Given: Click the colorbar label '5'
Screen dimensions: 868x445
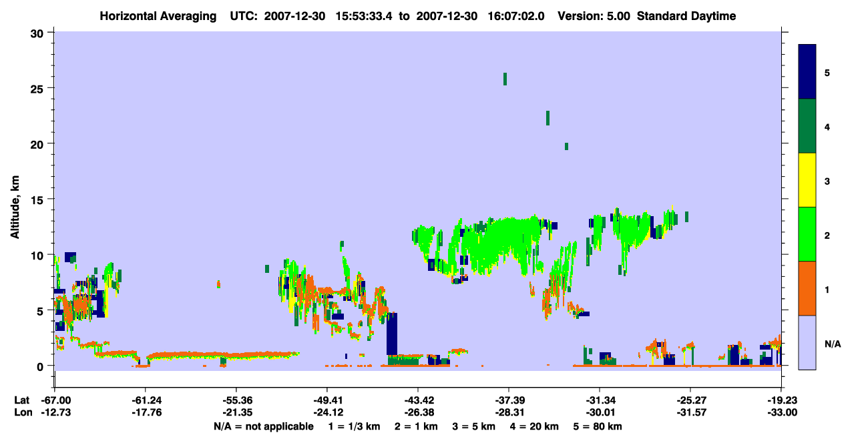Looking at the screenshot, I should pos(827,73).
